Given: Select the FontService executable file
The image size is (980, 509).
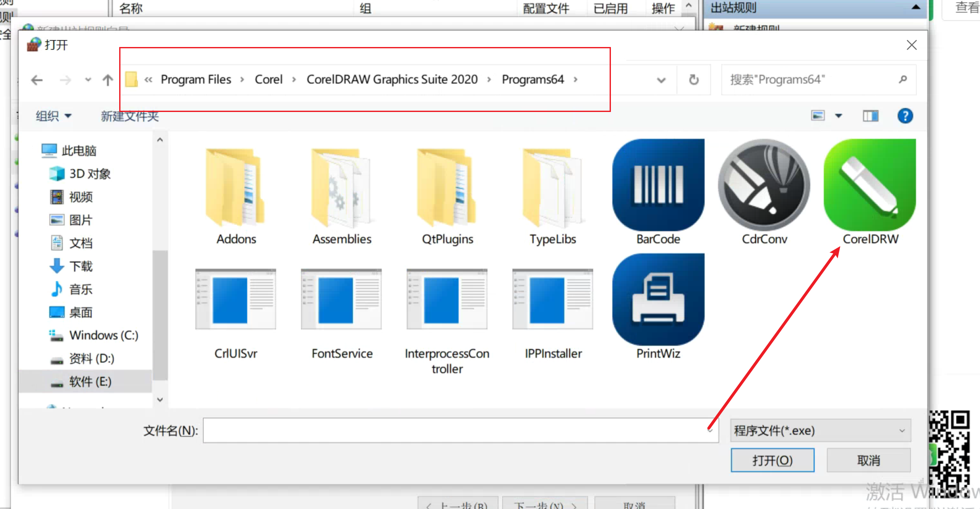Looking at the screenshot, I should tap(341, 299).
